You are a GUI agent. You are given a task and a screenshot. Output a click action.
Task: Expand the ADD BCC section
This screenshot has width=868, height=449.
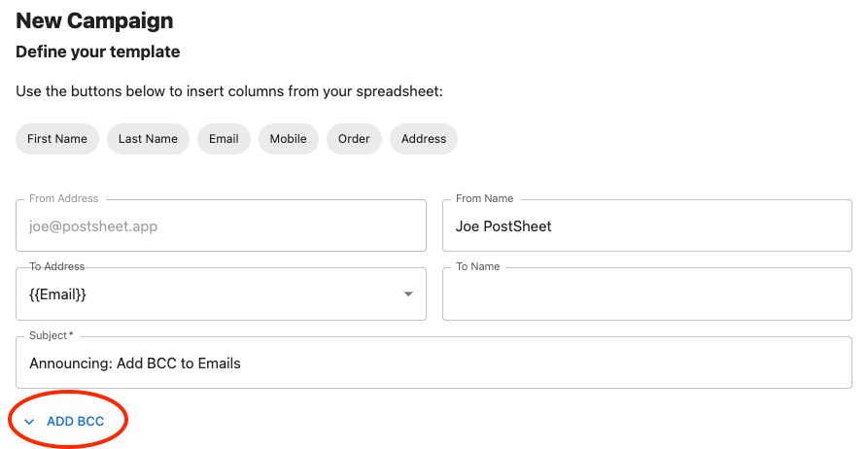pos(75,422)
